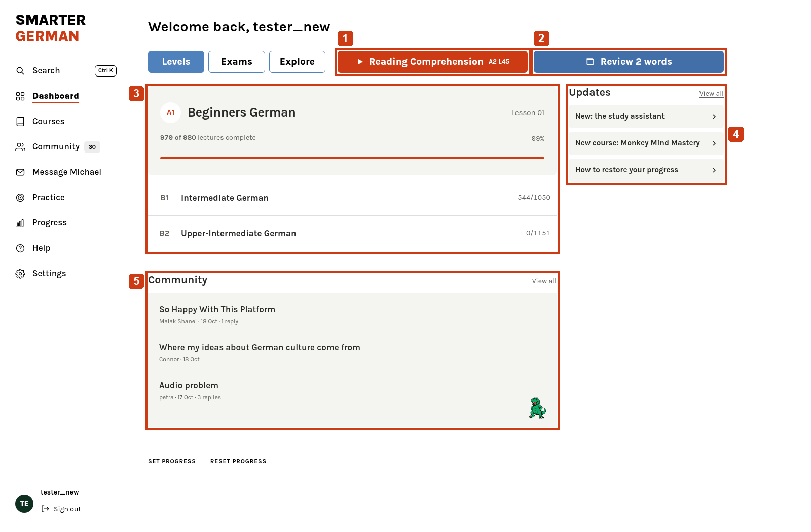Open Help from the sidebar

(x=42, y=248)
